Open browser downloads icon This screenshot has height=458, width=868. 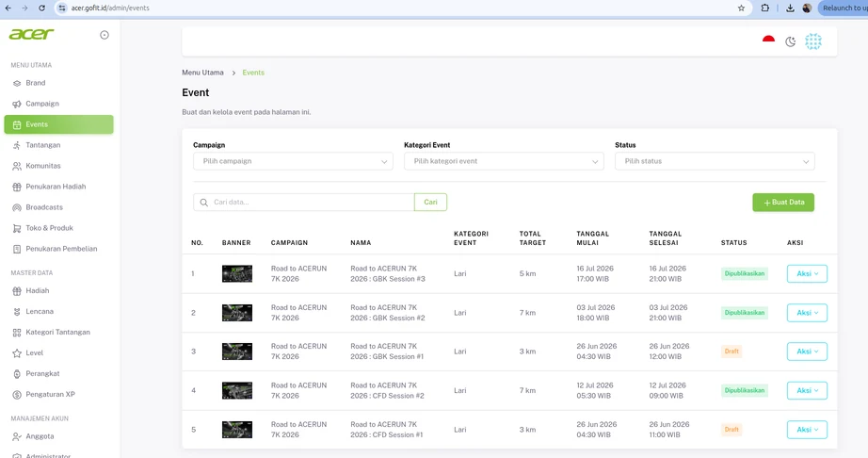tap(790, 8)
